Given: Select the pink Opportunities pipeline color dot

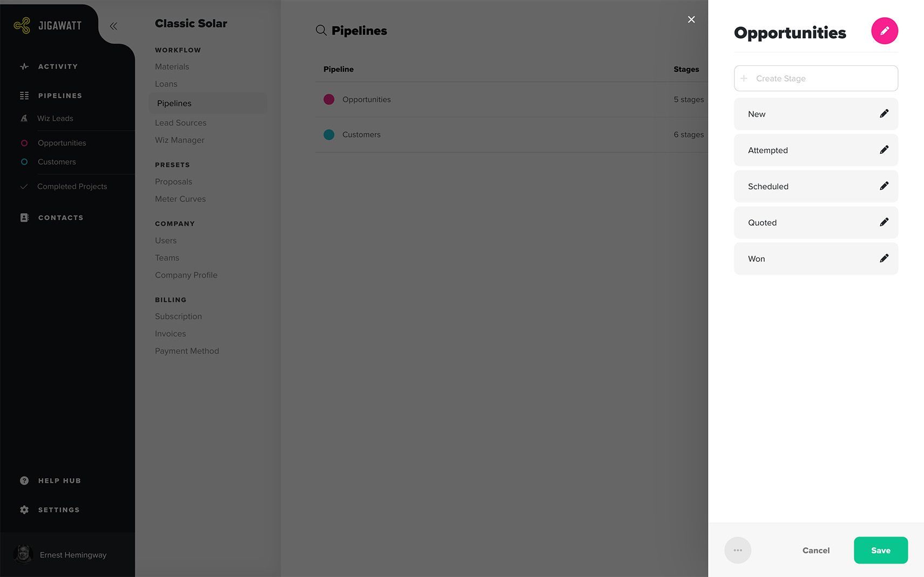Looking at the screenshot, I should [329, 99].
